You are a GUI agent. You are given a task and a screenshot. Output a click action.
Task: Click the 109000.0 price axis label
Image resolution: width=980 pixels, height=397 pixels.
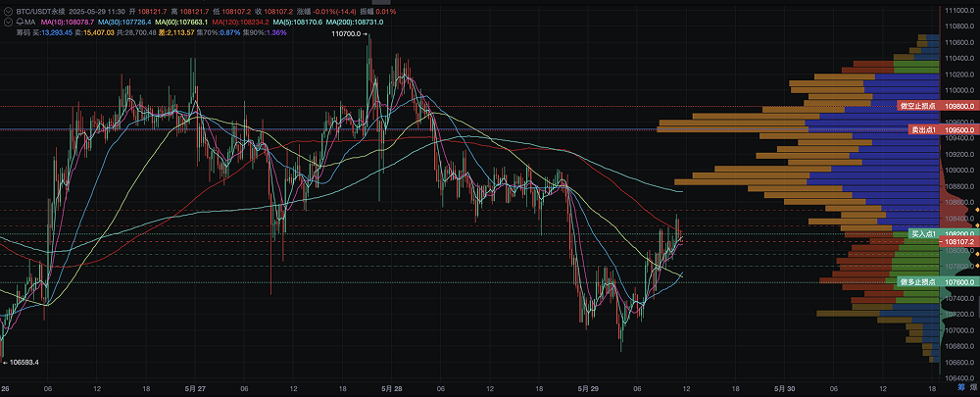961,170
